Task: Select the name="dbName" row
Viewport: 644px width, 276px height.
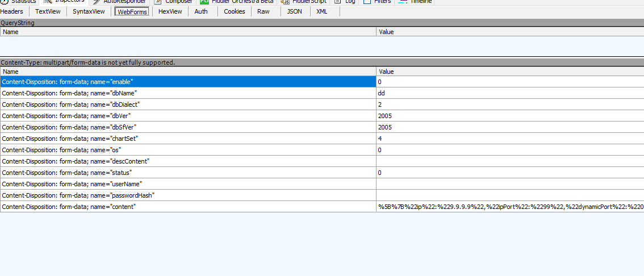Action: (188, 93)
